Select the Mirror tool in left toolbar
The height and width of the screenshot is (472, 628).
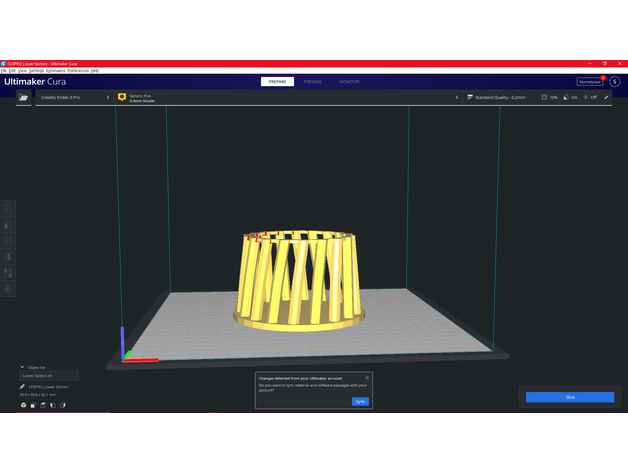pyautogui.click(x=10, y=256)
